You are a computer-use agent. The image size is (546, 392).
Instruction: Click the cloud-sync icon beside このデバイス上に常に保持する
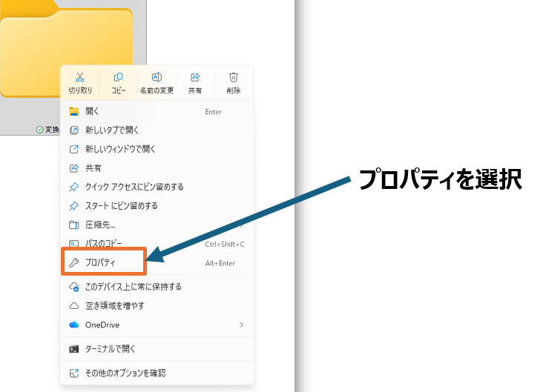pos(74,287)
